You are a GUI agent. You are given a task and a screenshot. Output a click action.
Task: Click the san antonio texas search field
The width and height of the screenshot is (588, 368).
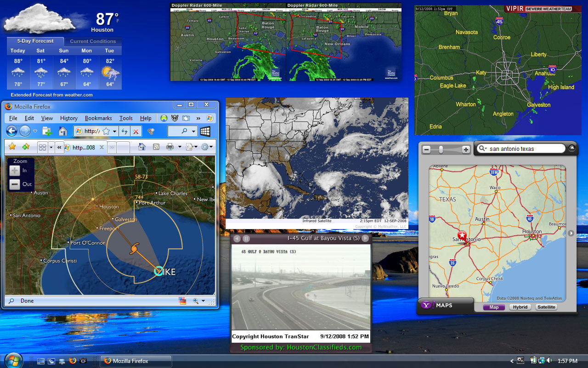click(x=521, y=149)
